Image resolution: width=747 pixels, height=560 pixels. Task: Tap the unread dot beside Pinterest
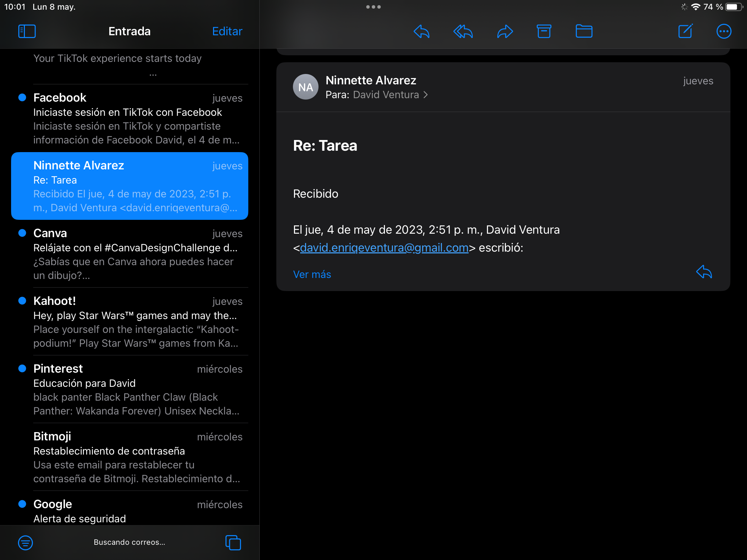tap(22, 368)
